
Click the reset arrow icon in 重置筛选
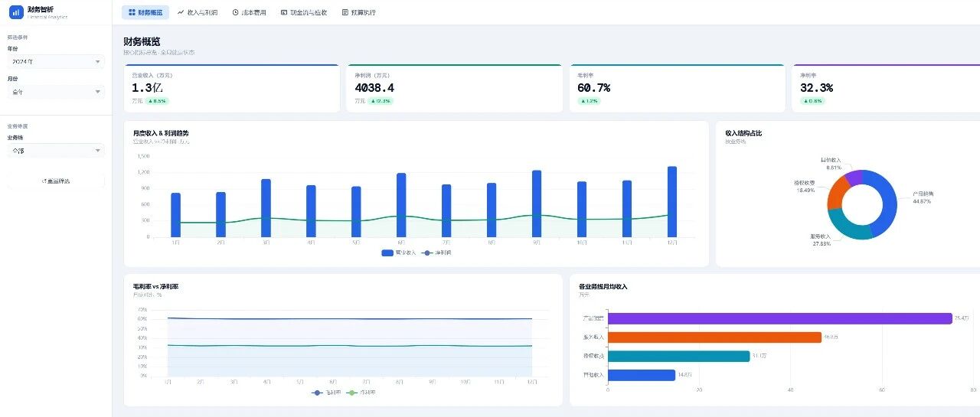coord(44,181)
